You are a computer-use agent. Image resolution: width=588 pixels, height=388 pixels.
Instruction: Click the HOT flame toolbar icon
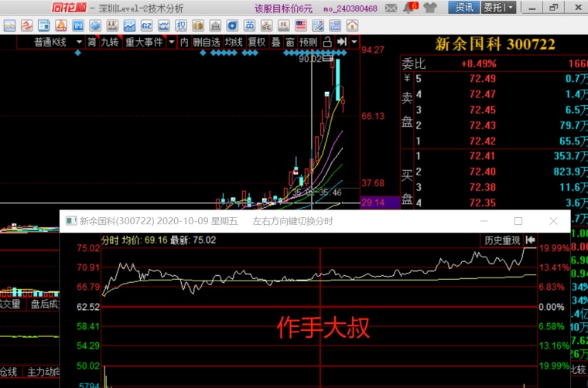click(x=61, y=26)
